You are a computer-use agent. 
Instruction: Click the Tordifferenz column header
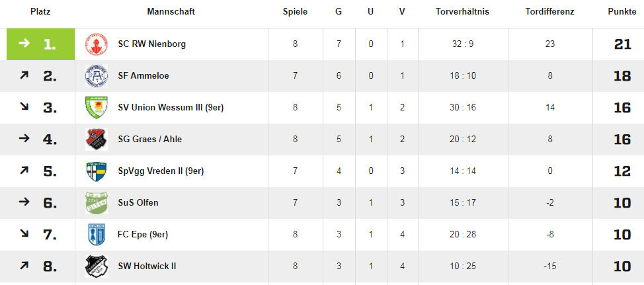click(x=549, y=12)
